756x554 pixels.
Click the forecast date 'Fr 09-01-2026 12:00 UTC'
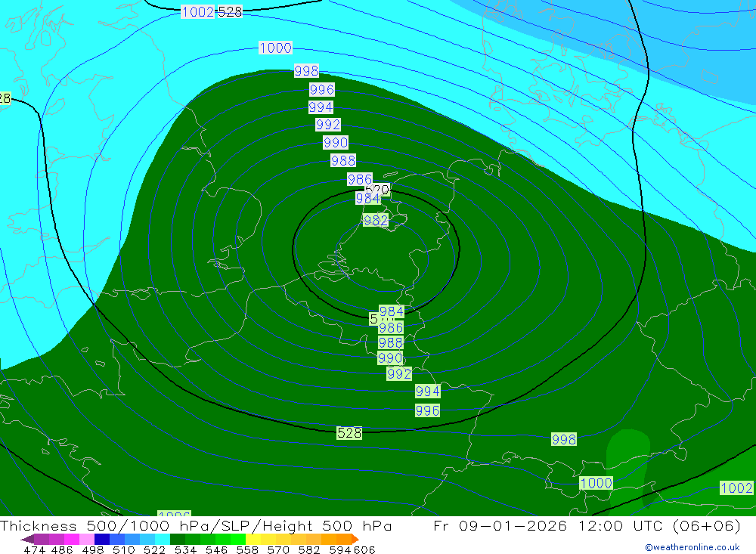(x=548, y=525)
